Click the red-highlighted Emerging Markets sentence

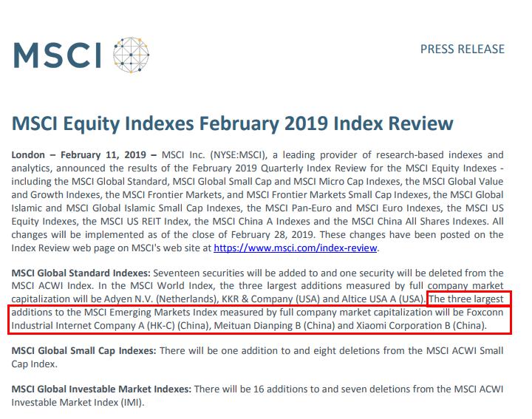pos(259,313)
